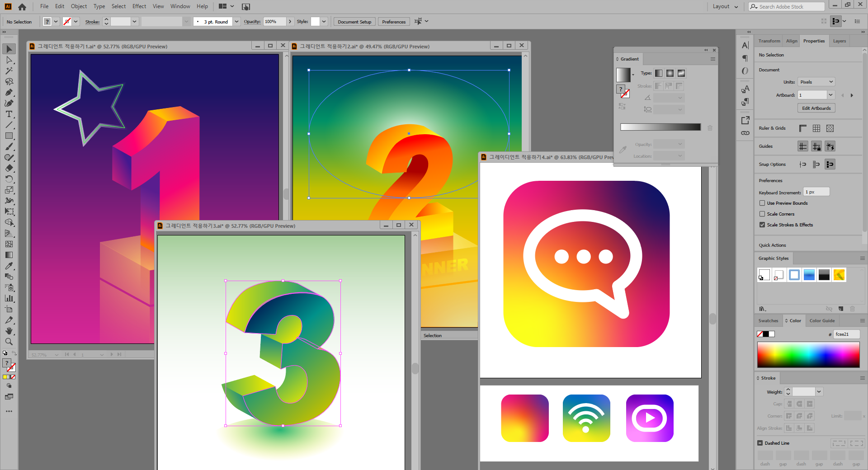Viewport: 868px width, 470px height.
Task: Select the Lasso tool
Action: pos(9,81)
